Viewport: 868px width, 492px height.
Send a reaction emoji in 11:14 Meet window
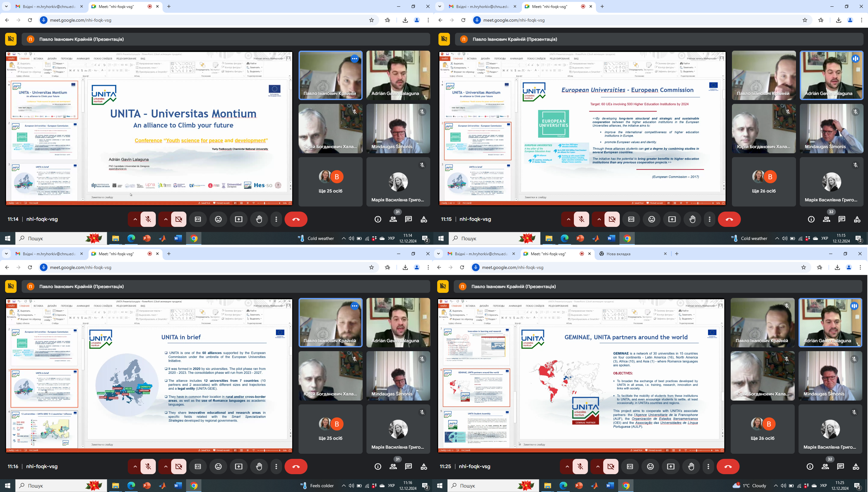pyautogui.click(x=218, y=219)
